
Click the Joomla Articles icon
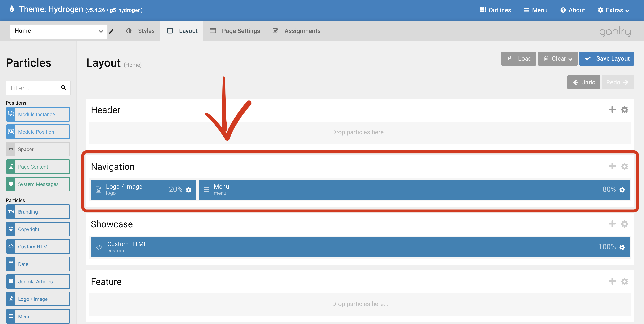point(11,281)
